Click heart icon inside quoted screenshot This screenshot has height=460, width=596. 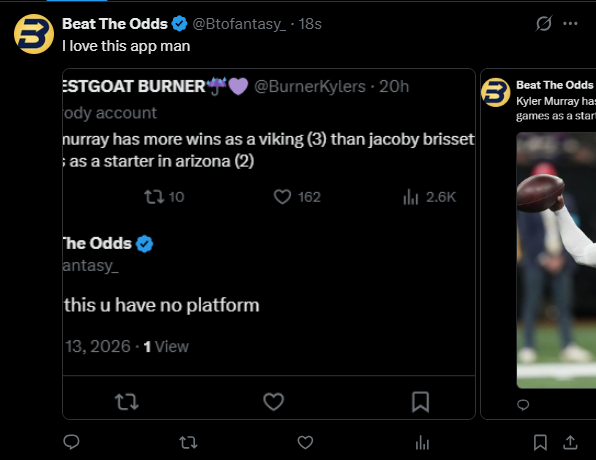click(x=274, y=402)
